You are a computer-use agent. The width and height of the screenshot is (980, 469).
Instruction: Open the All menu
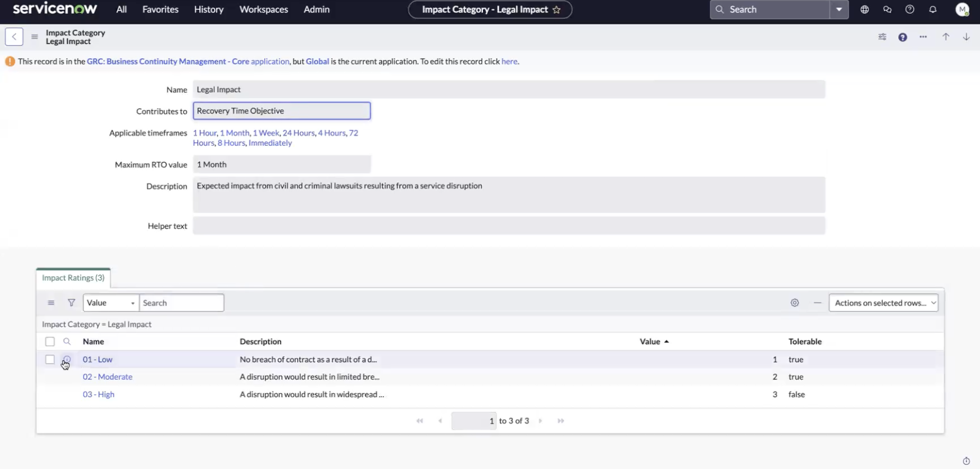coord(121,9)
